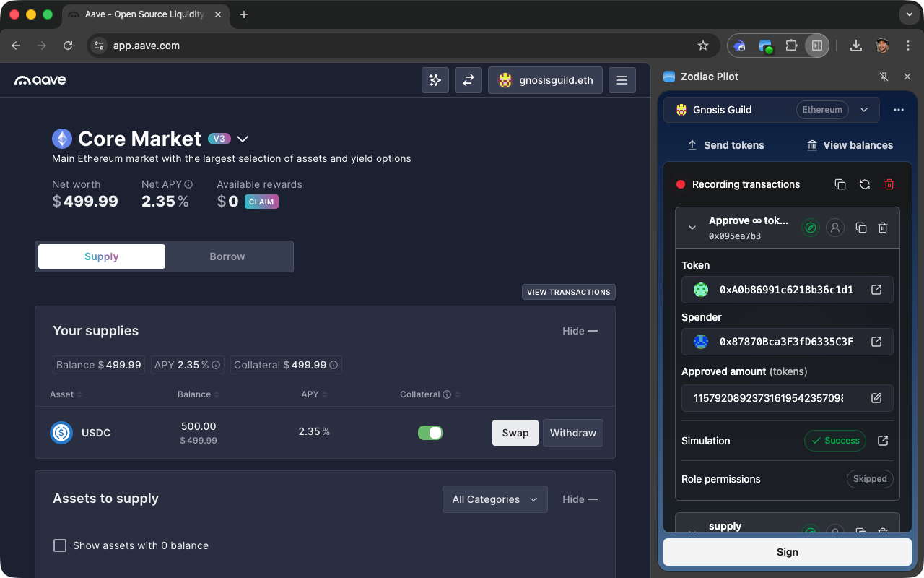Image resolution: width=924 pixels, height=578 pixels.
Task: Click the Spender address 0x87870Bca3F3fD6335C3F
Action: coord(786,342)
